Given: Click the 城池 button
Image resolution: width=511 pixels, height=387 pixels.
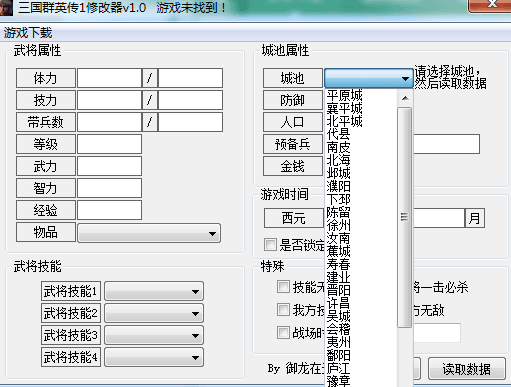Looking at the screenshot, I should [293, 78].
